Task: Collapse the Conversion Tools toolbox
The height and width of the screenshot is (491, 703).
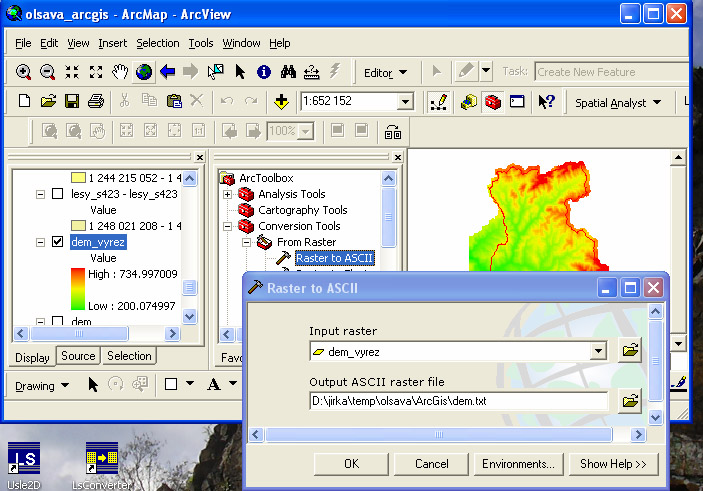Action: pyautogui.click(x=227, y=226)
